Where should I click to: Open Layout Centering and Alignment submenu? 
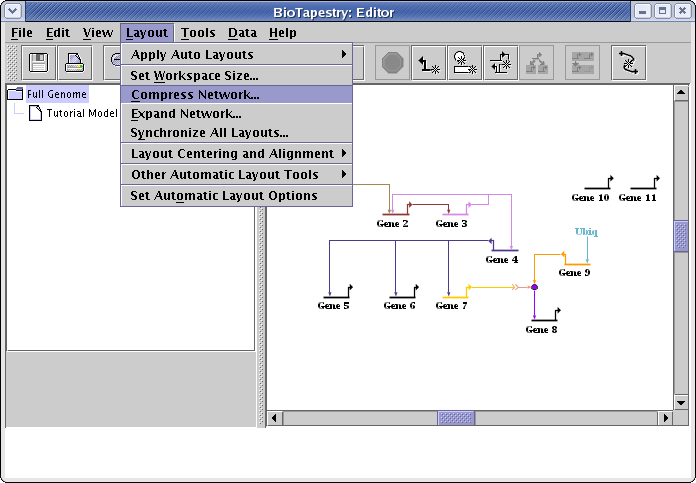[x=236, y=153]
